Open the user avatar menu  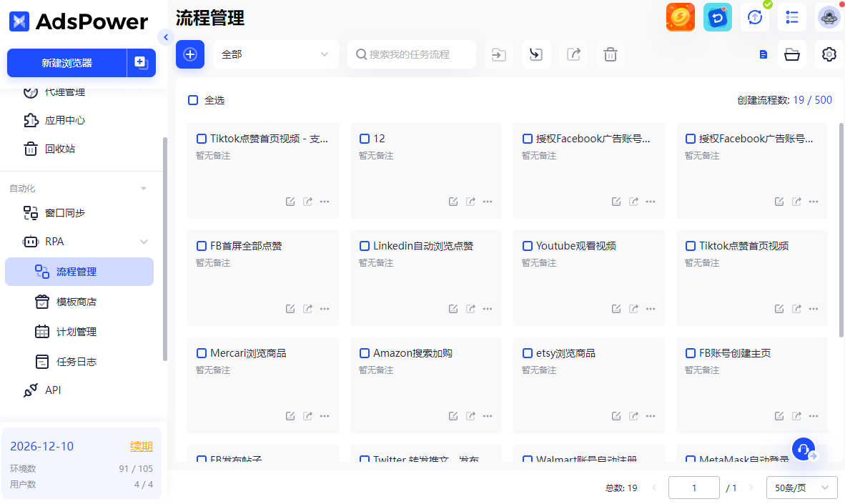pos(829,17)
